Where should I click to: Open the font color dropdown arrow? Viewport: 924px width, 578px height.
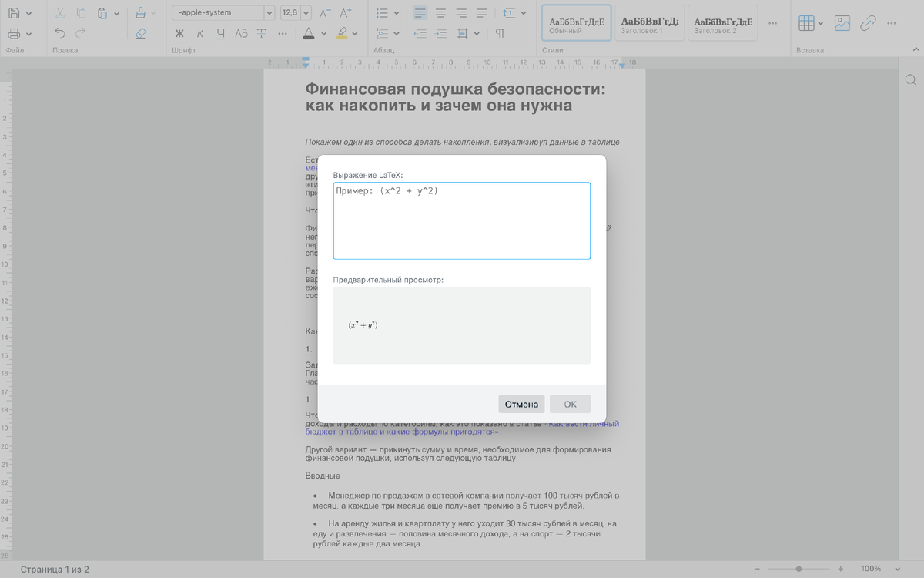323,34
